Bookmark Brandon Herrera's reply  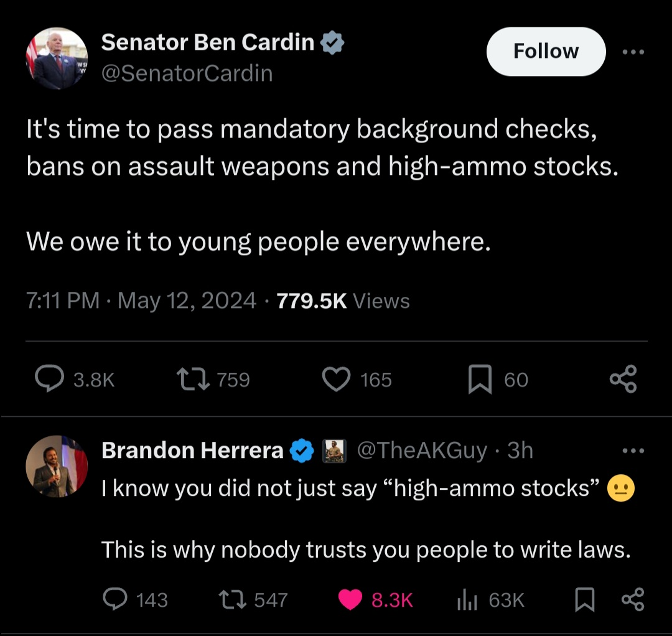584,599
